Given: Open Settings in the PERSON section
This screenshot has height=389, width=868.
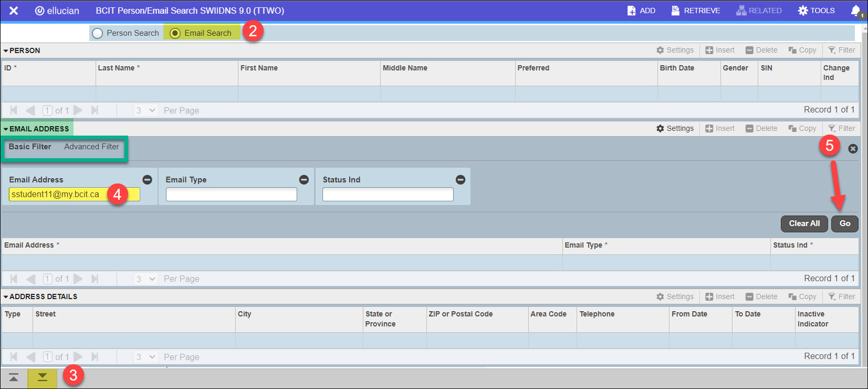Looking at the screenshot, I should pos(675,50).
